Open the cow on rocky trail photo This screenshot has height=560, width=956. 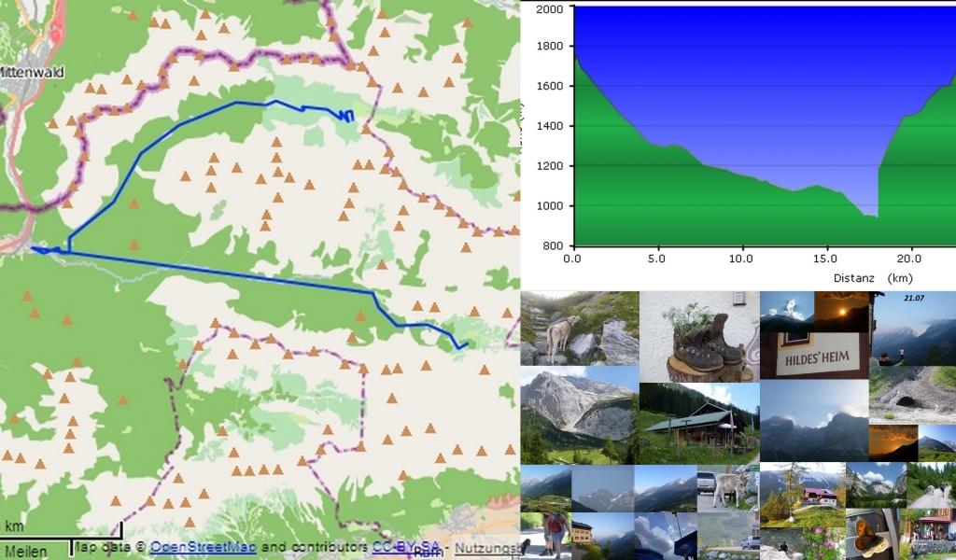580,328
